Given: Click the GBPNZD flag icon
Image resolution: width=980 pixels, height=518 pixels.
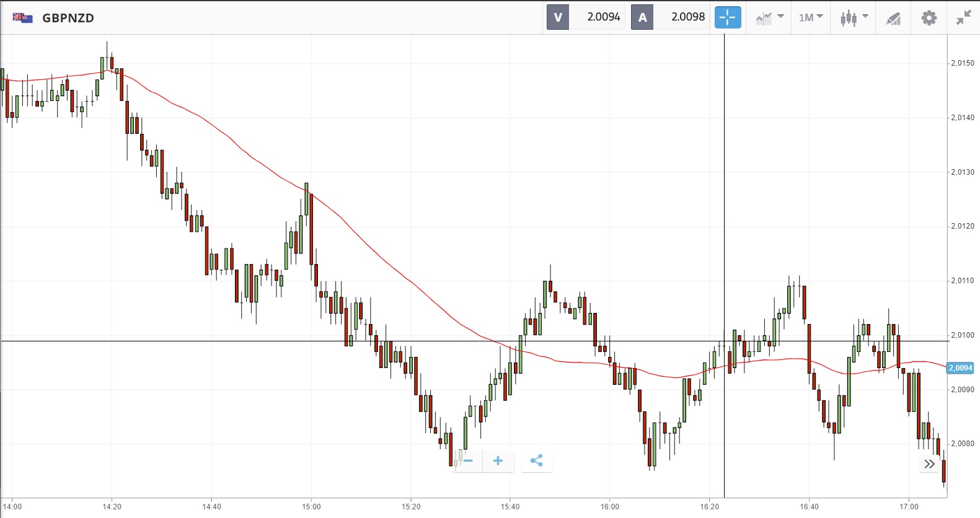Looking at the screenshot, I should click(x=23, y=18).
